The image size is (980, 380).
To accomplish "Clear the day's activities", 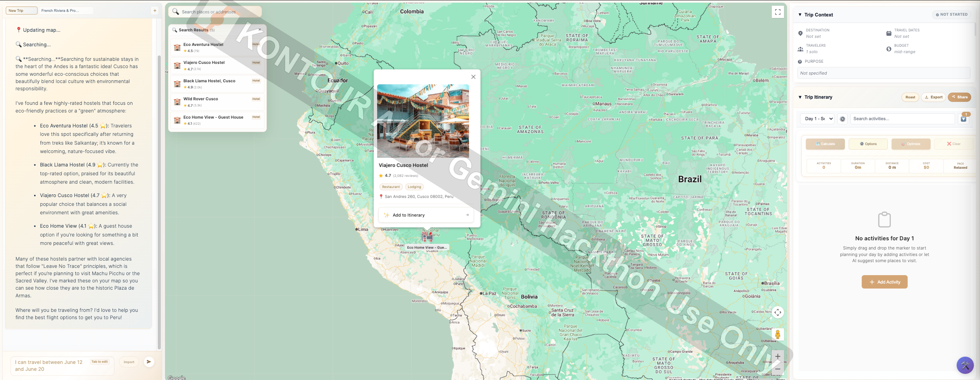I will tap(954, 144).
